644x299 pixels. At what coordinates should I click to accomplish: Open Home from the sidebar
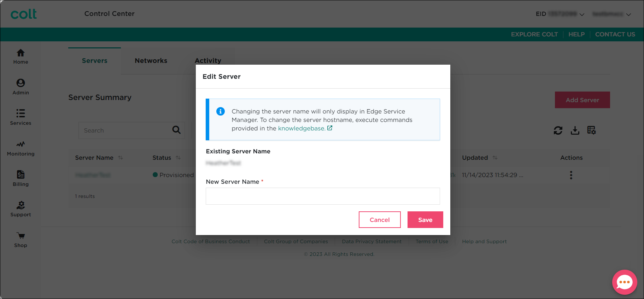(x=21, y=57)
